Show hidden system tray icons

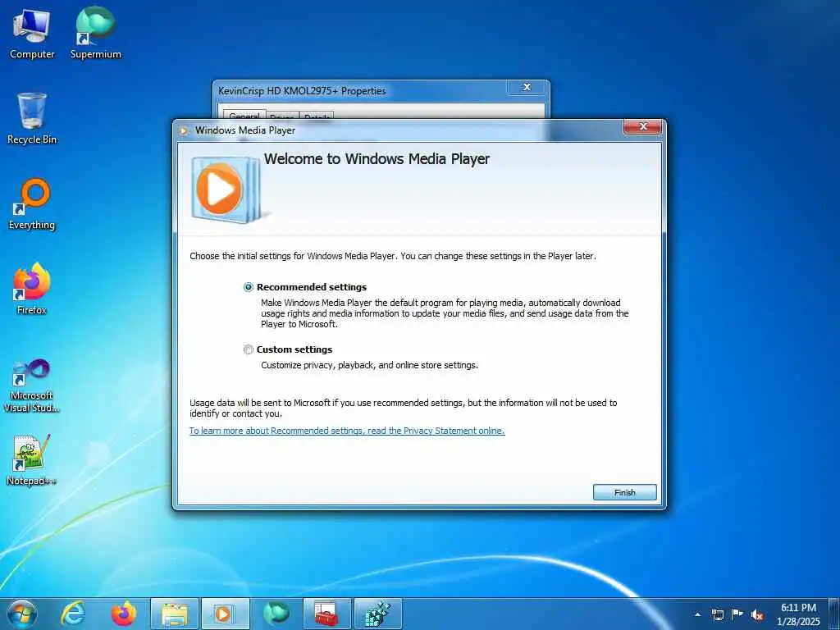pos(697,614)
